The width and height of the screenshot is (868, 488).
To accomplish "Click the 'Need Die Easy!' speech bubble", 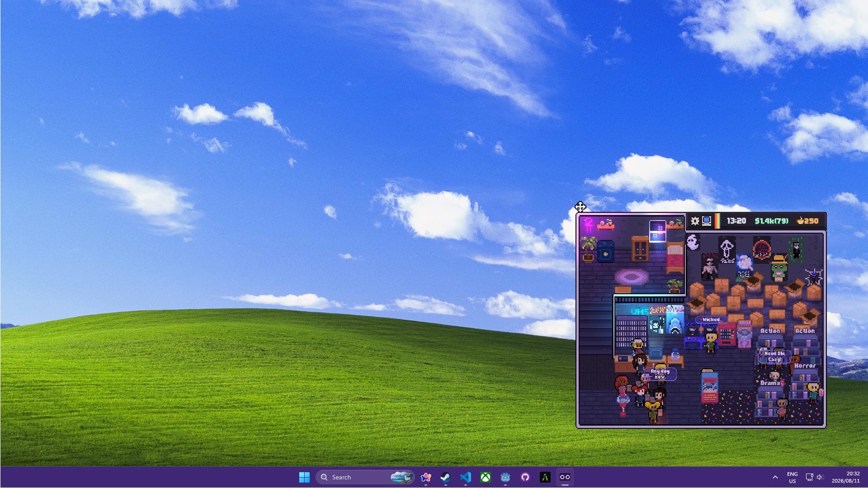I will [x=775, y=357].
